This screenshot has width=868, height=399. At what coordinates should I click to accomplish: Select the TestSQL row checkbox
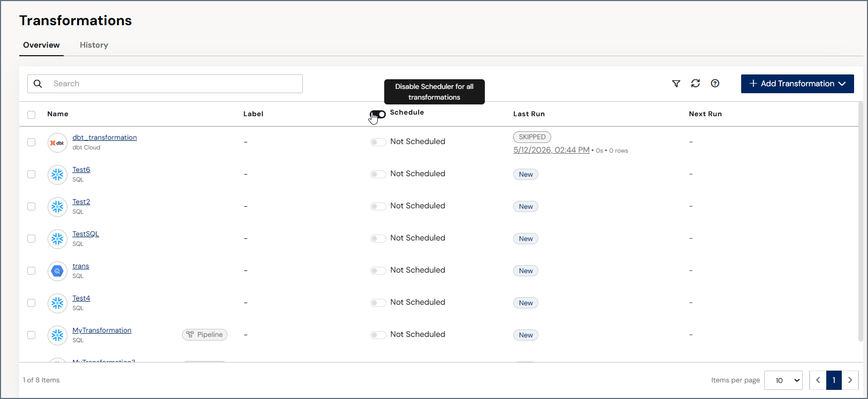pos(32,238)
